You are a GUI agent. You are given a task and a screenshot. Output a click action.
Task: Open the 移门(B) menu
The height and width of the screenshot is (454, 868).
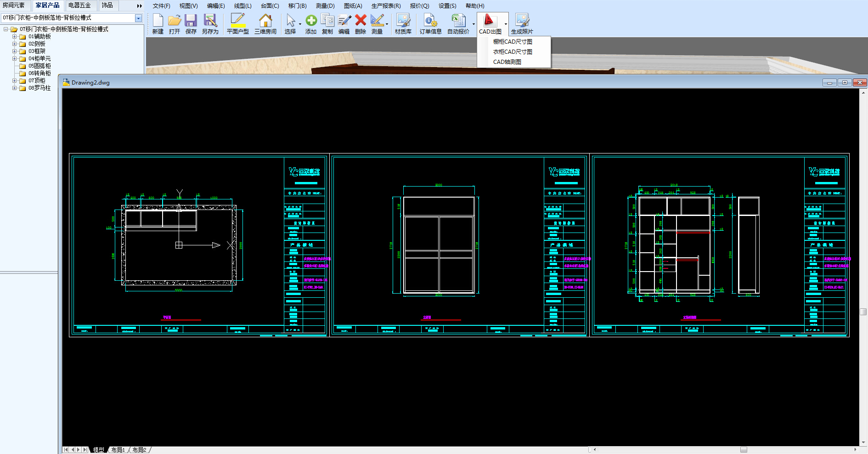click(298, 6)
